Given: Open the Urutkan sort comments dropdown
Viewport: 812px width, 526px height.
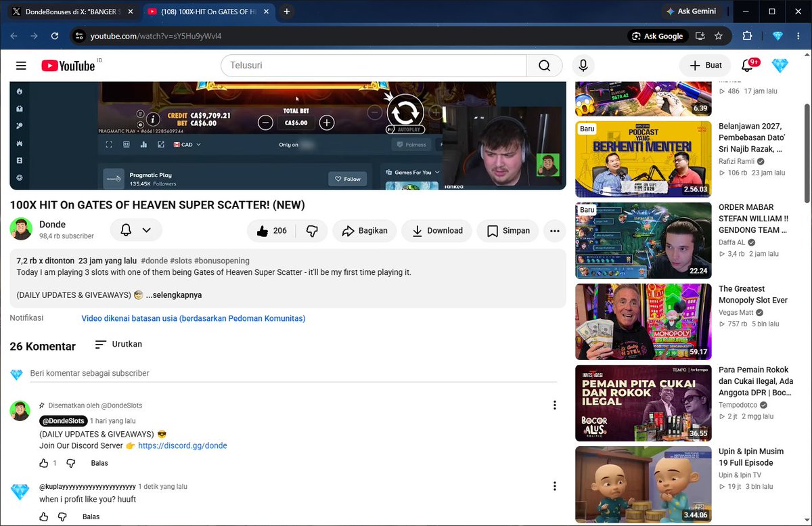Looking at the screenshot, I should pos(118,344).
